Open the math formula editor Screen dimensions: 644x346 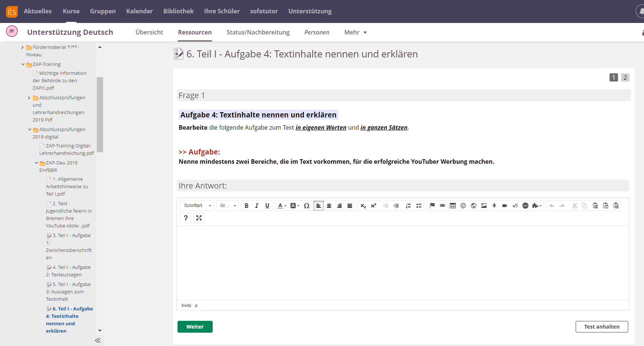coord(515,206)
